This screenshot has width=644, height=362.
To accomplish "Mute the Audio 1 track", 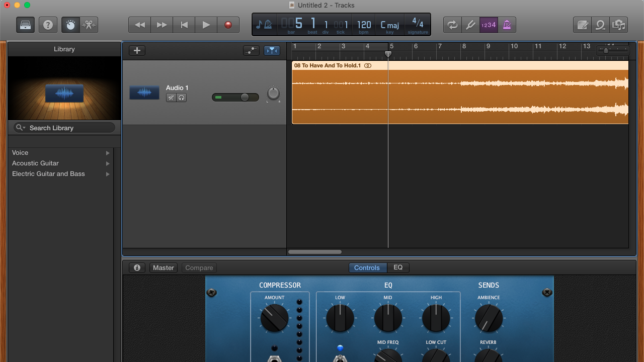I will pyautogui.click(x=171, y=97).
